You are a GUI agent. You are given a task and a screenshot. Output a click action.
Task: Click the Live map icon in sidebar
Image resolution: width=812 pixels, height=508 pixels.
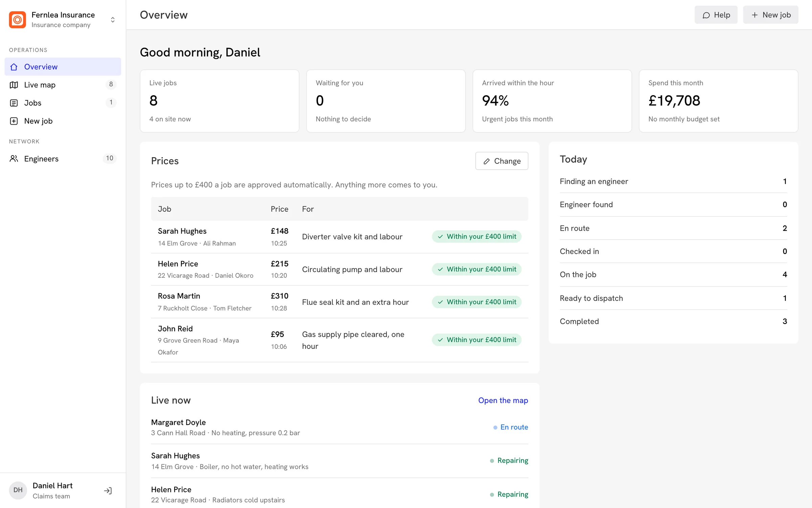point(14,85)
